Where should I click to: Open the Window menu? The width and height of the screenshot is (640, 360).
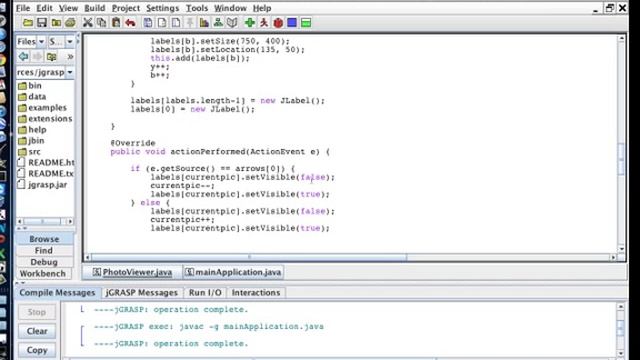pyautogui.click(x=230, y=8)
